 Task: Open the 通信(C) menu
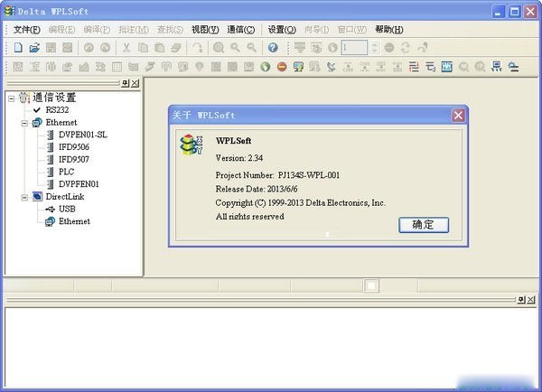click(x=240, y=29)
